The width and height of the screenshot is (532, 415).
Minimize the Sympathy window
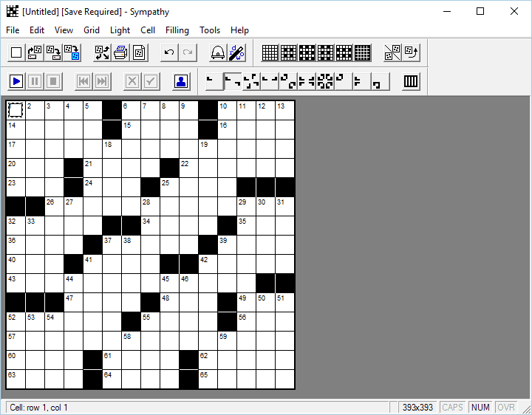point(447,11)
